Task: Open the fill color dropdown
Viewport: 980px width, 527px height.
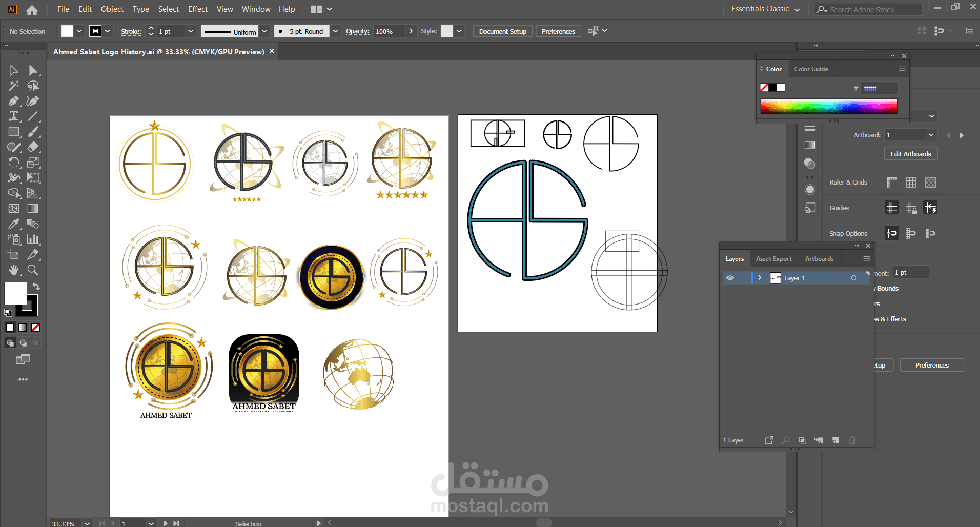Action: pos(79,31)
